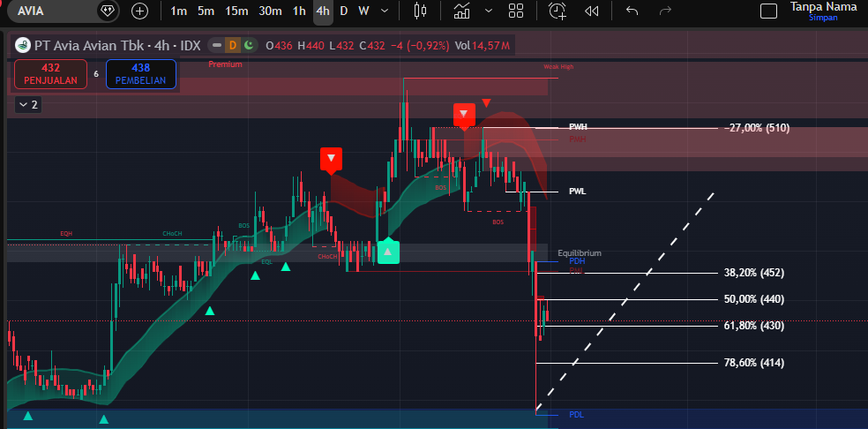Redo the last chart action
868x429 pixels.
point(665,11)
